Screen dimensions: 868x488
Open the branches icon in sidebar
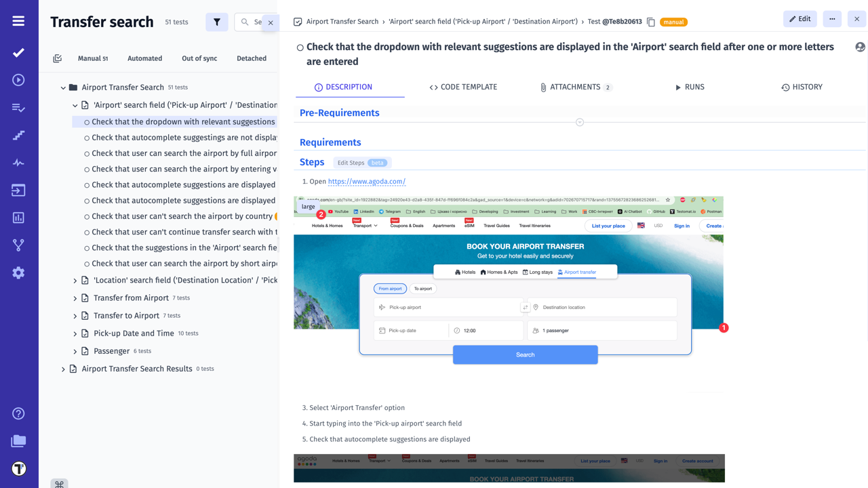point(18,245)
